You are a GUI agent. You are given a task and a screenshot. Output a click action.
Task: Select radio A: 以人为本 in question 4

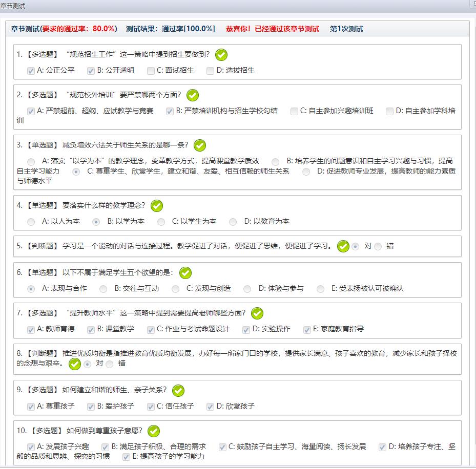pyautogui.click(x=31, y=222)
